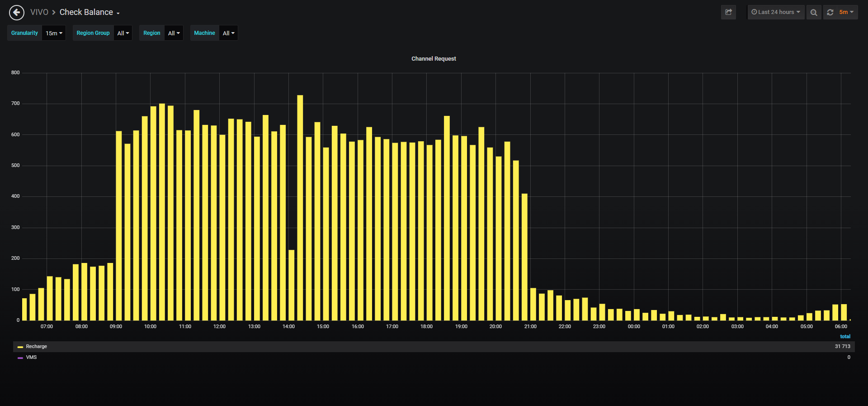Click the Granularity variable label
Viewport: 868px width, 406px height.
[24, 33]
